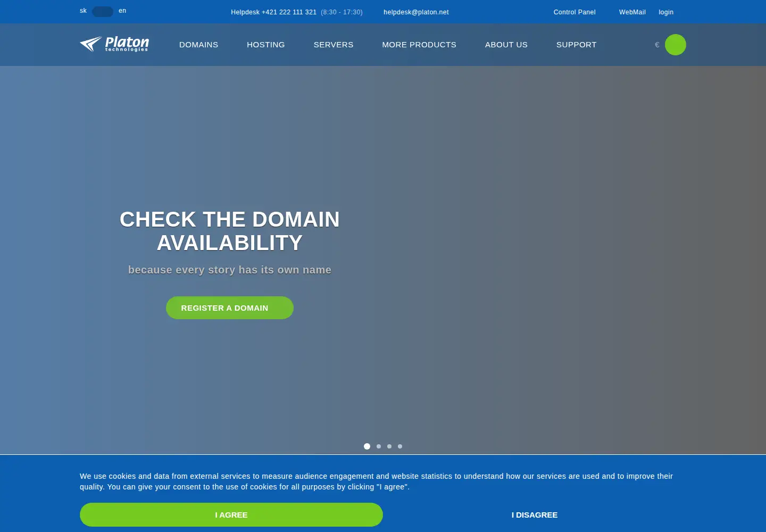766x532 pixels.
Task: Switch to the third carousel slide dot
Action: tap(389, 446)
